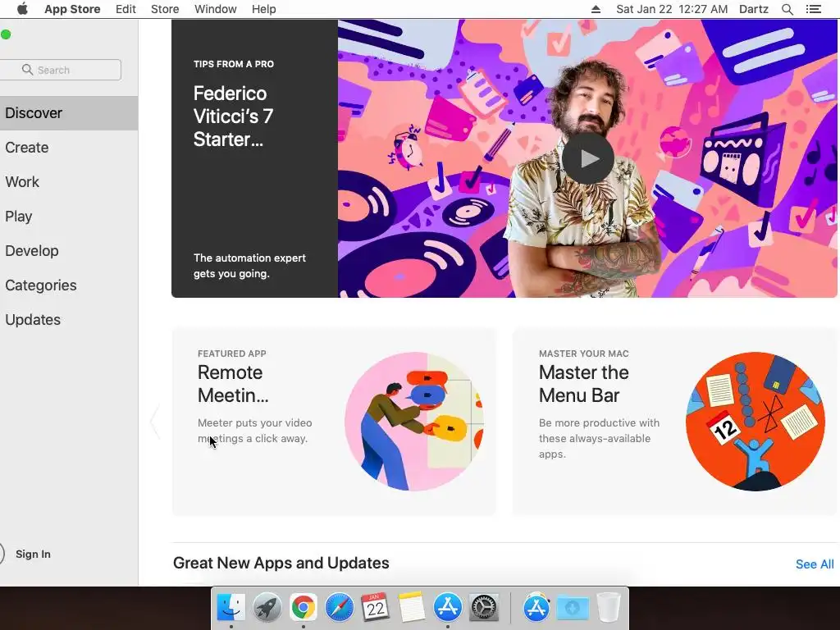
Task: Launch Launchpad rocket icon in Dock
Action: [x=267, y=608]
